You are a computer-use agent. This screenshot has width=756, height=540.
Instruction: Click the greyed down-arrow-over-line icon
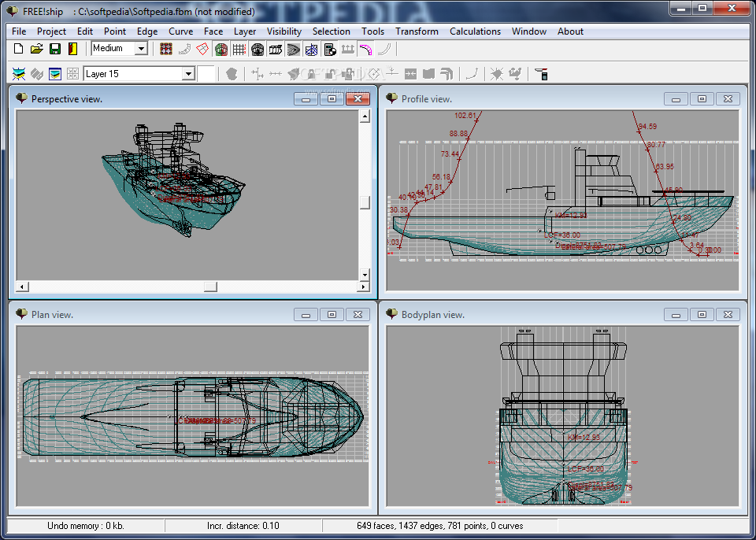(x=392, y=74)
